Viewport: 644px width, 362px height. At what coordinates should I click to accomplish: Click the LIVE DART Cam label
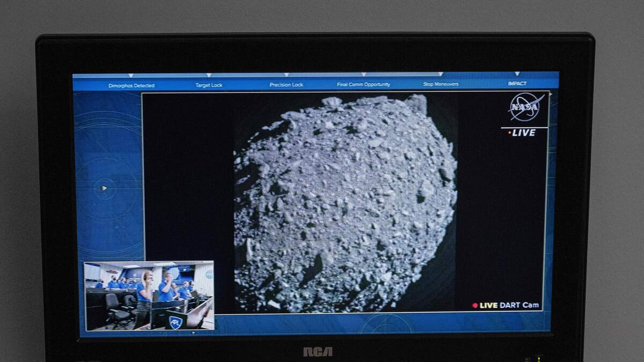509,305
